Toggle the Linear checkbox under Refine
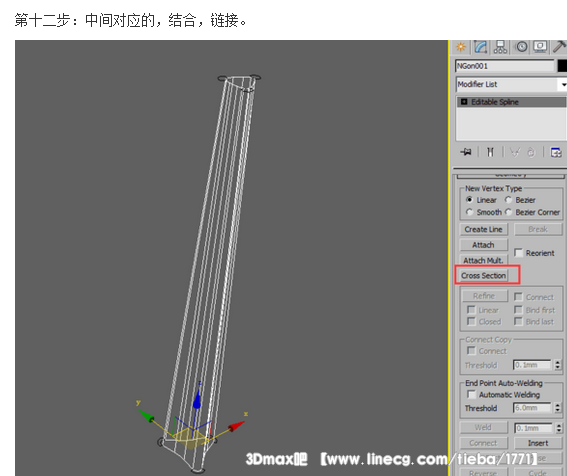Image resolution: width=567 pixels, height=476 pixels. coord(471,310)
